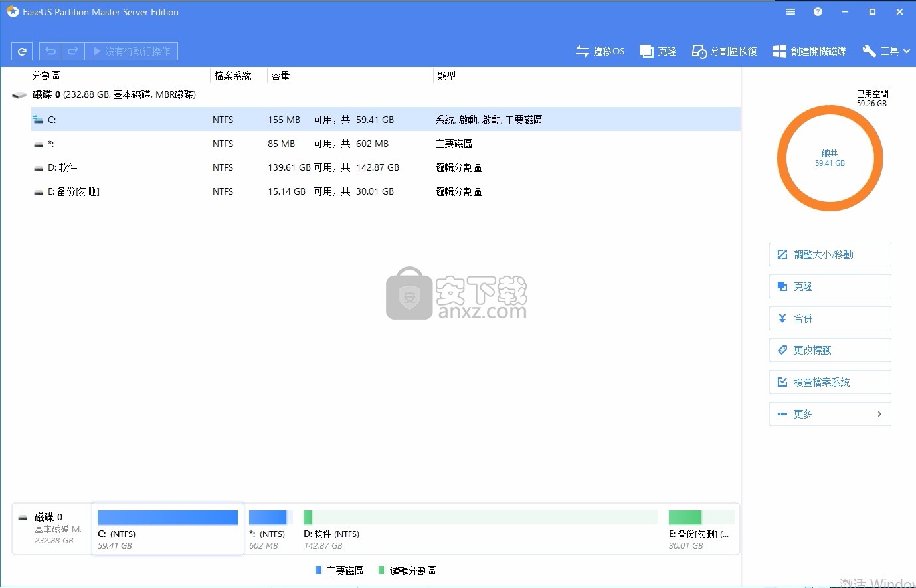
Task: Click the 磁碟 0 label in disk map
Action: point(48,517)
